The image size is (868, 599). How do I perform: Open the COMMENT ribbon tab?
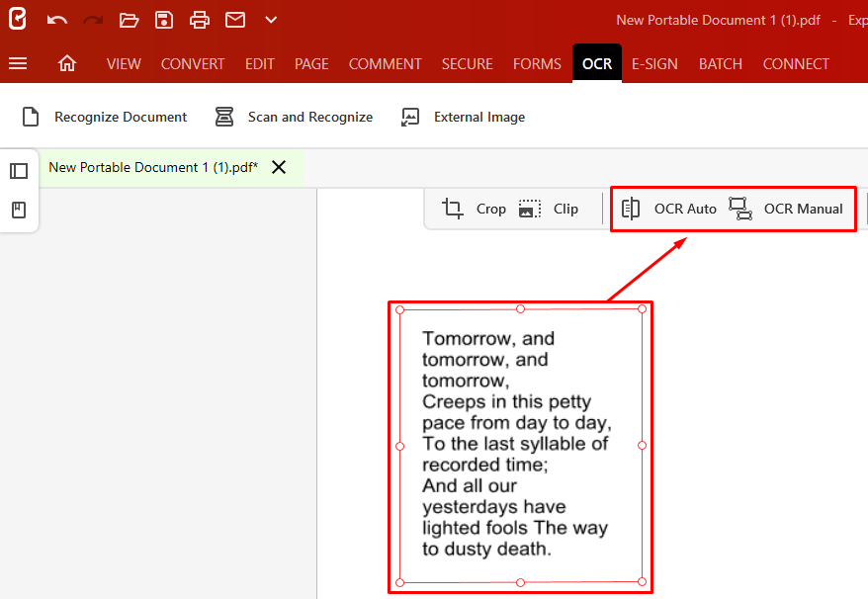pos(386,63)
